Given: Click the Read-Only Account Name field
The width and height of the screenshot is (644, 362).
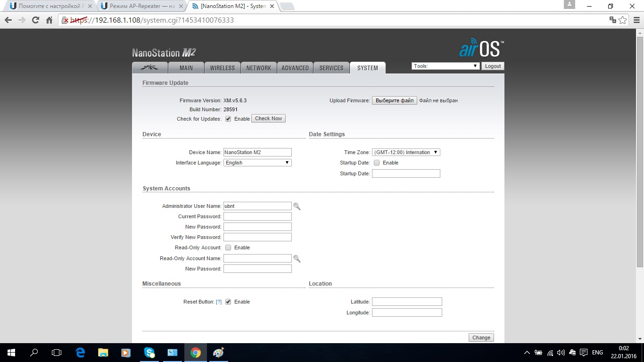Looking at the screenshot, I should [x=257, y=258].
